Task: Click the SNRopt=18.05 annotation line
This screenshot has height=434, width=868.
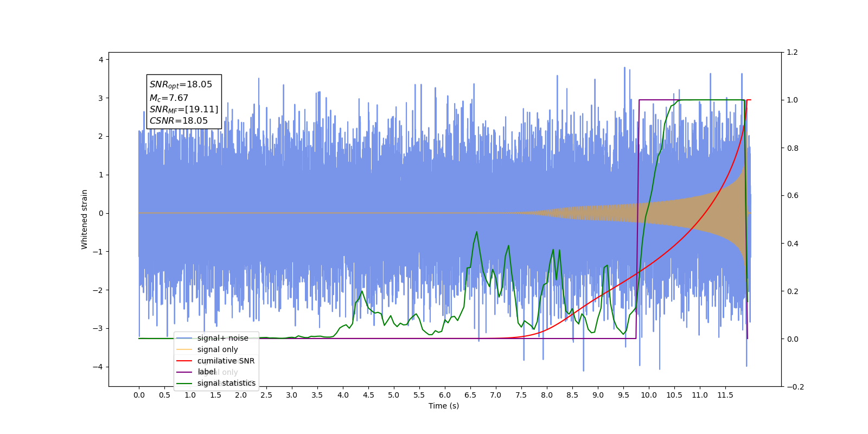Action: [x=181, y=85]
